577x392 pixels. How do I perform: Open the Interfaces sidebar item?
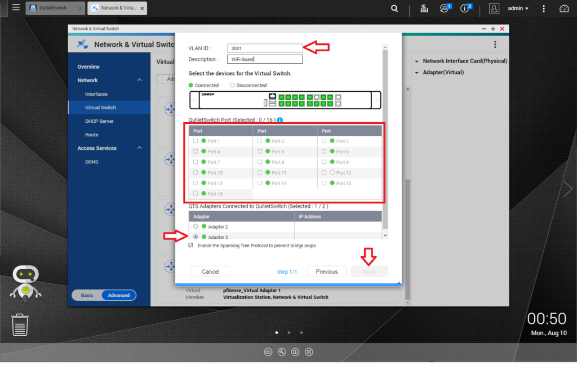click(96, 94)
